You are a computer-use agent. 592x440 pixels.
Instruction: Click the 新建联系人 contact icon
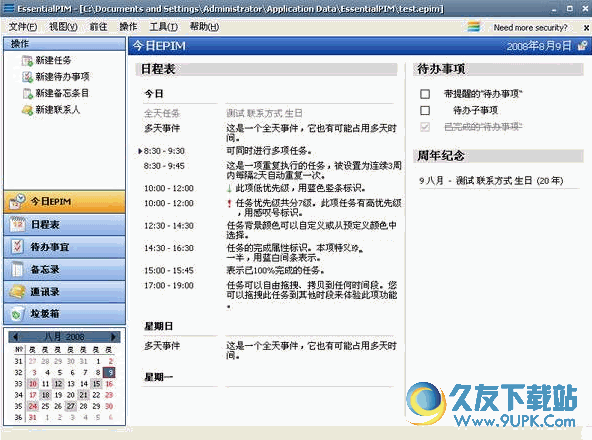(x=27, y=110)
